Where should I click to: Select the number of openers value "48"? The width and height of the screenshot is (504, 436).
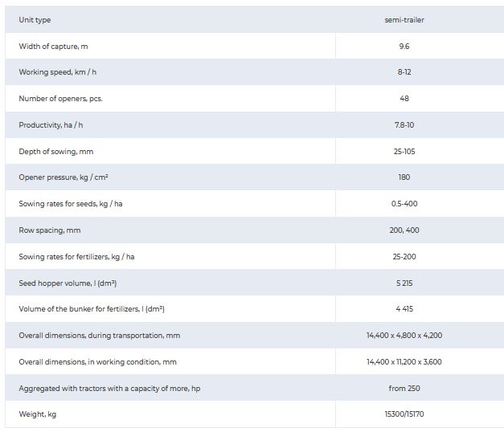tap(404, 99)
